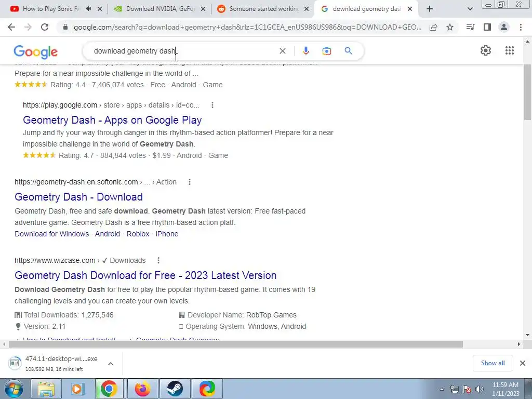Go back to the previous page
532x399 pixels.
11,27
